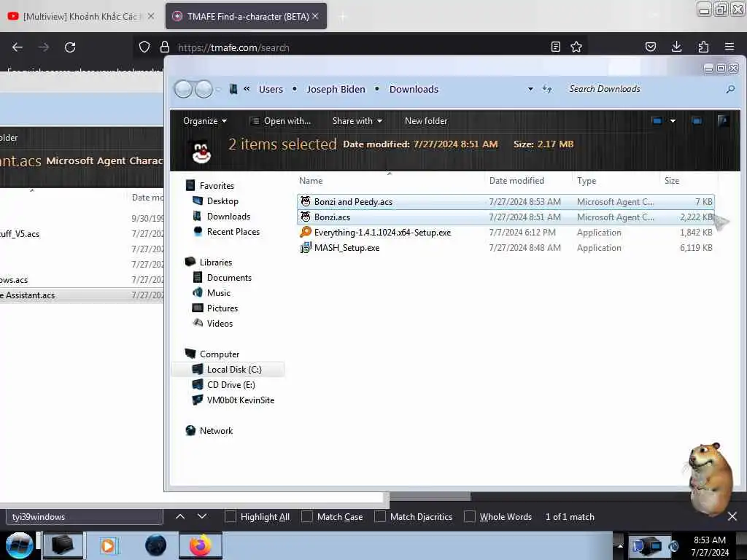The width and height of the screenshot is (747, 560).
Task: Click Explorer back navigation button
Action: coord(183,89)
